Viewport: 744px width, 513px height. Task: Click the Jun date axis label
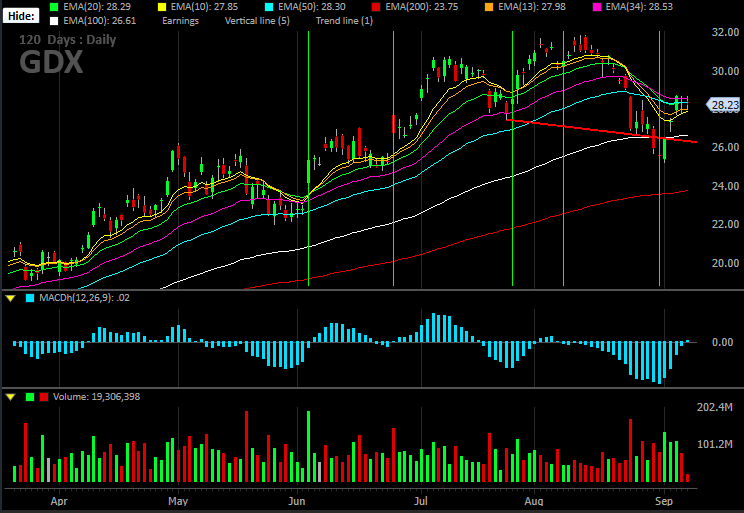click(297, 501)
